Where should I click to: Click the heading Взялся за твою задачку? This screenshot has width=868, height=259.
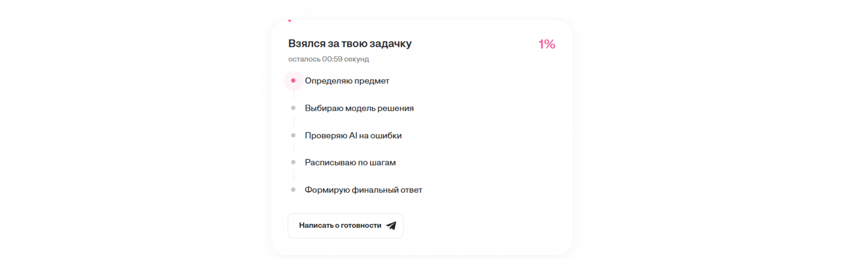coord(350,43)
